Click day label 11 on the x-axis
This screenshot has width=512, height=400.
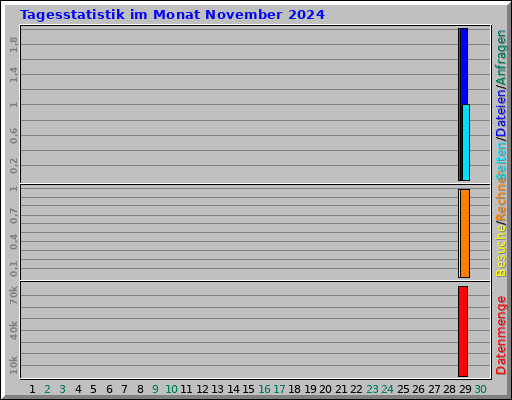click(186, 389)
